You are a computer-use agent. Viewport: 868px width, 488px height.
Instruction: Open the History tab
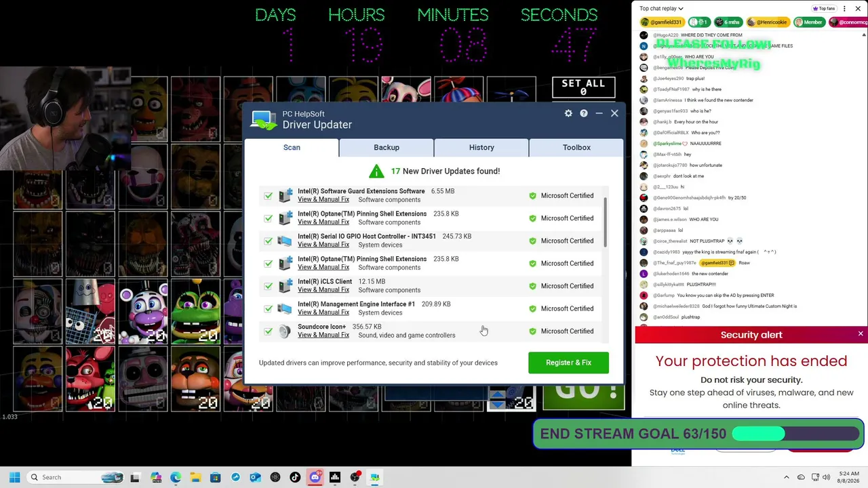(x=481, y=147)
